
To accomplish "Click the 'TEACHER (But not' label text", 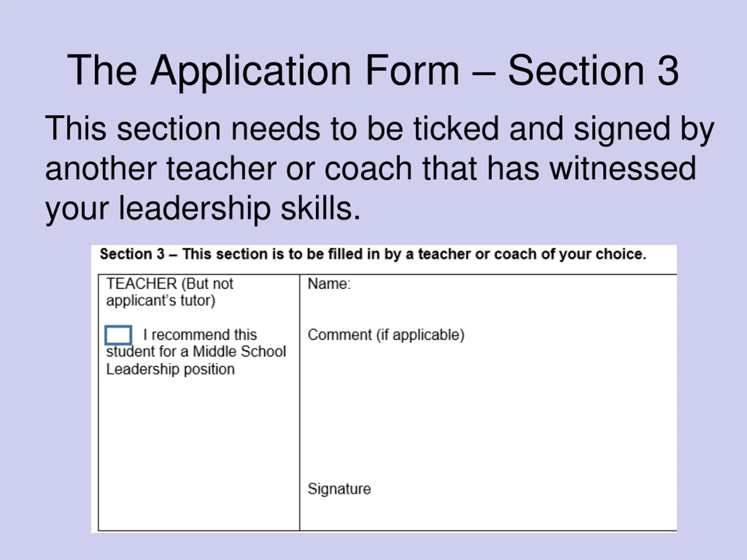I will point(170,284).
